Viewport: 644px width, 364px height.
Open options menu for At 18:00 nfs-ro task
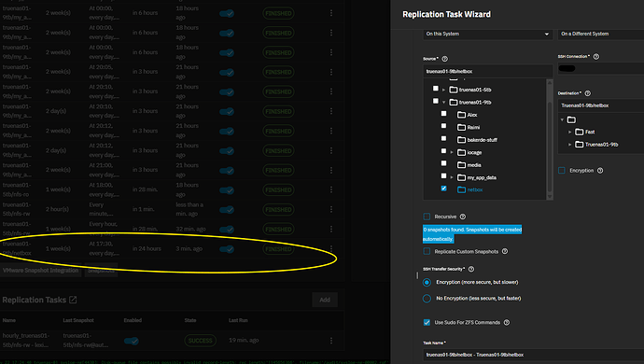click(x=331, y=189)
